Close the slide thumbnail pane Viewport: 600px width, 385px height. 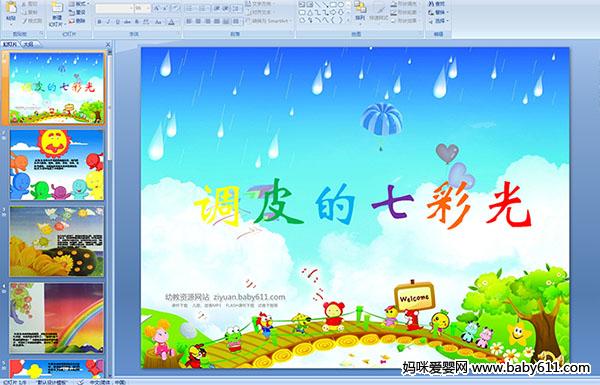(108, 44)
